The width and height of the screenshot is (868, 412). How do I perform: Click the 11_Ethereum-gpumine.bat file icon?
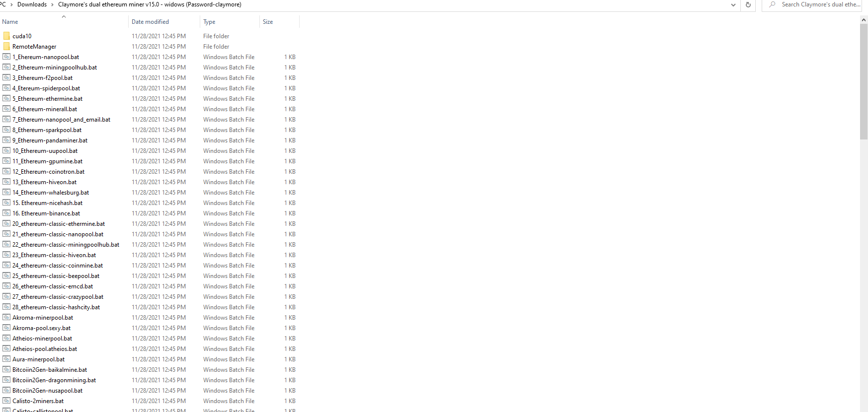tap(6, 161)
